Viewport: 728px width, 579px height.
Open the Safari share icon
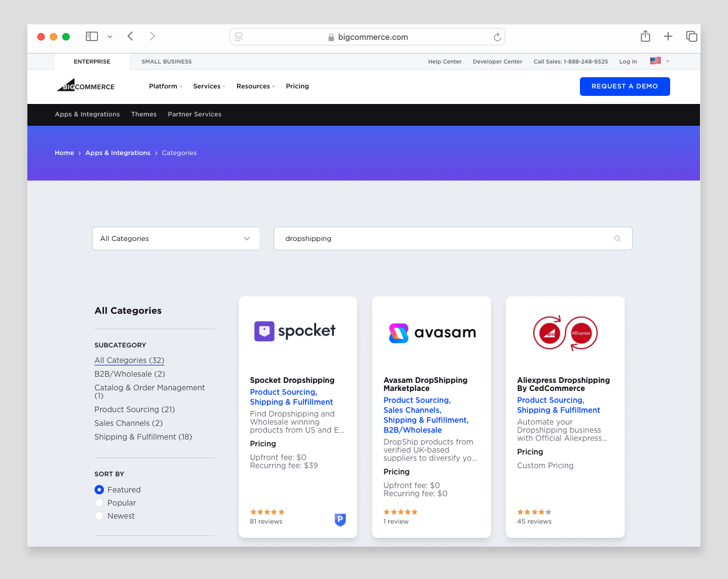coord(645,36)
